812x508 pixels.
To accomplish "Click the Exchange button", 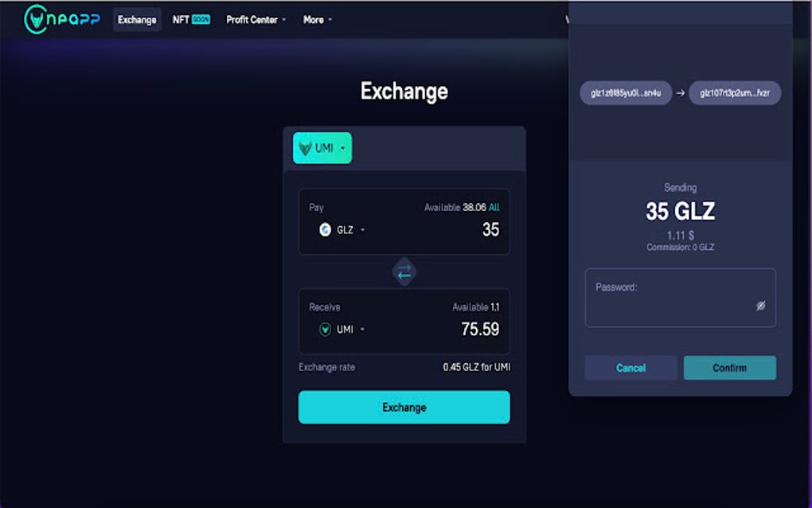I will pyautogui.click(x=404, y=407).
